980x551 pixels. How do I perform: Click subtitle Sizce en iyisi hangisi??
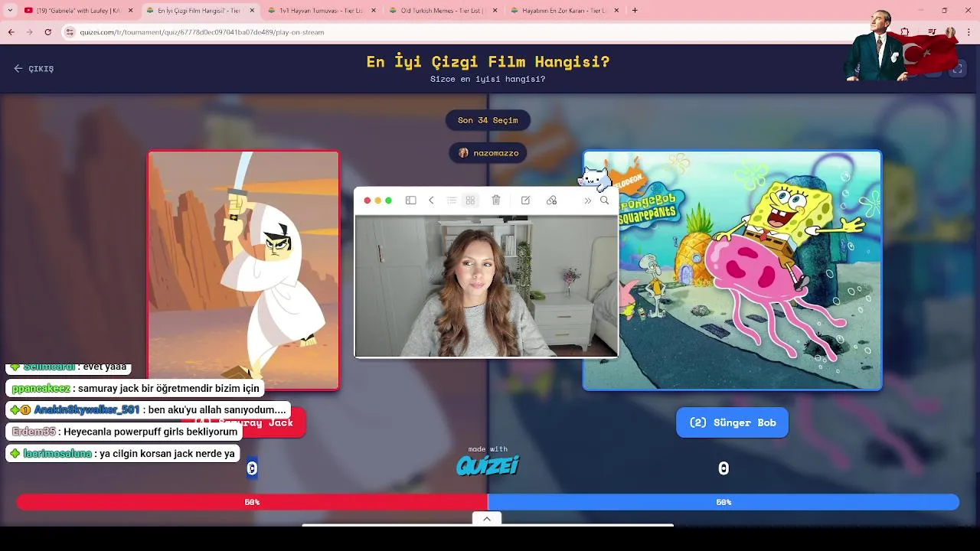coord(488,79)
